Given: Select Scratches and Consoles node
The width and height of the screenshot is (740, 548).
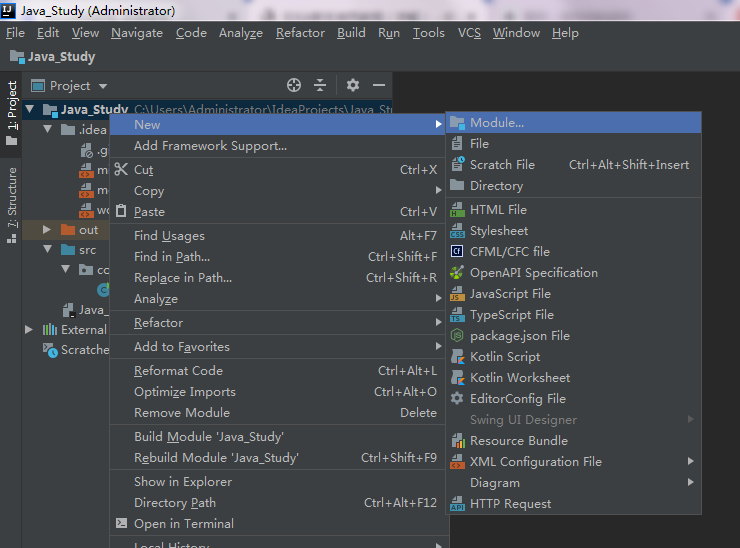Looking at the screenshot, I should (x=76, y=350).
